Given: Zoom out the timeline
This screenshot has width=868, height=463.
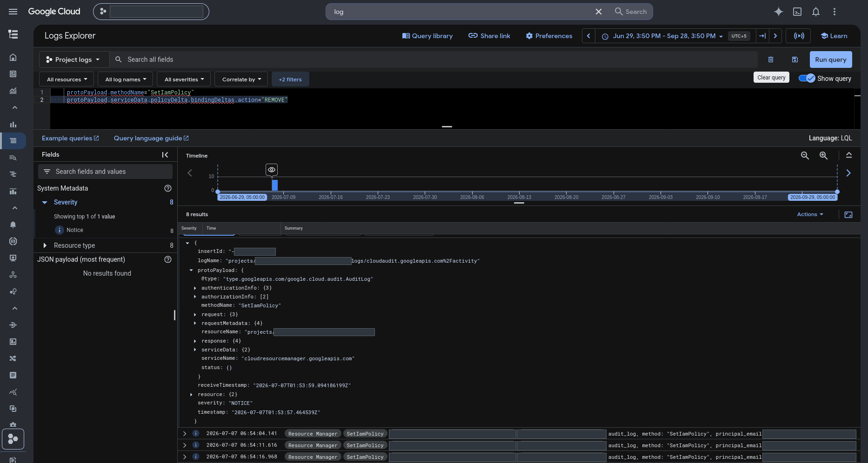Looking at the screenshot, I should coord(805,156).
